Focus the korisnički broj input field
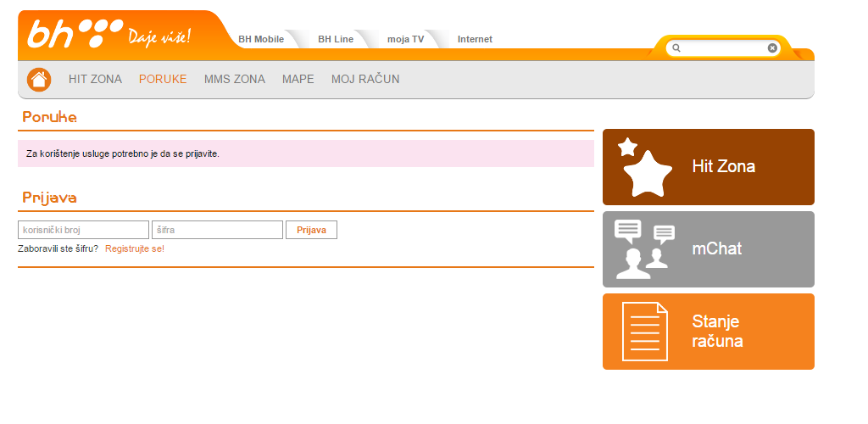 [x=84, y=230]
